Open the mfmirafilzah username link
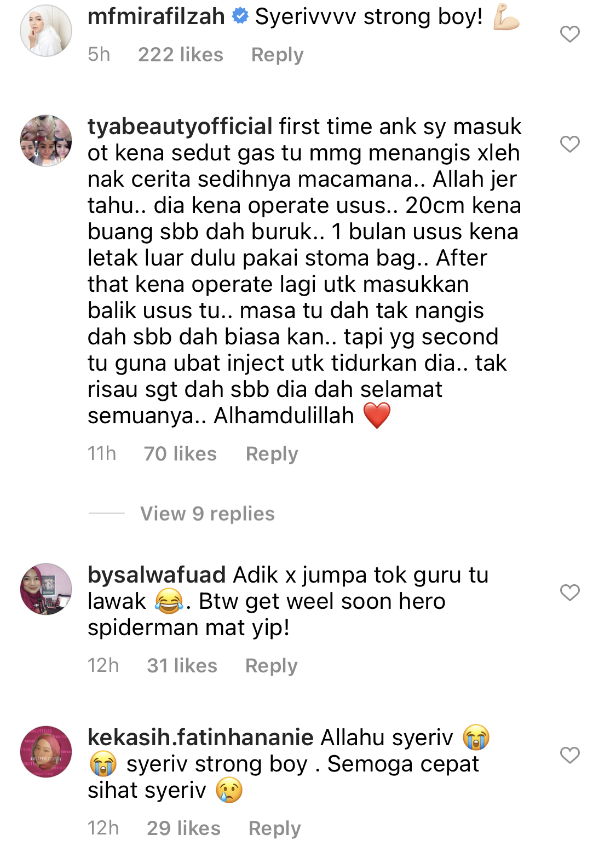This screenshot has width=616, height=858. [156, 16]
